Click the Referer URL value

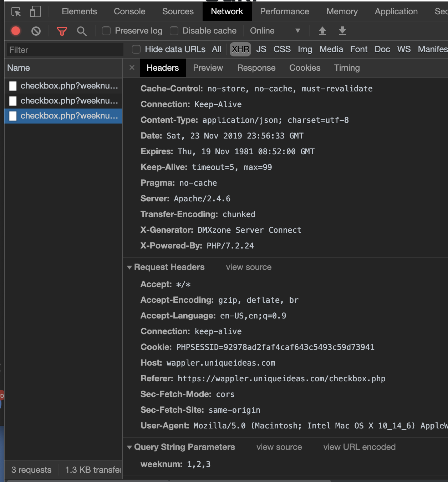coord(281,378)
